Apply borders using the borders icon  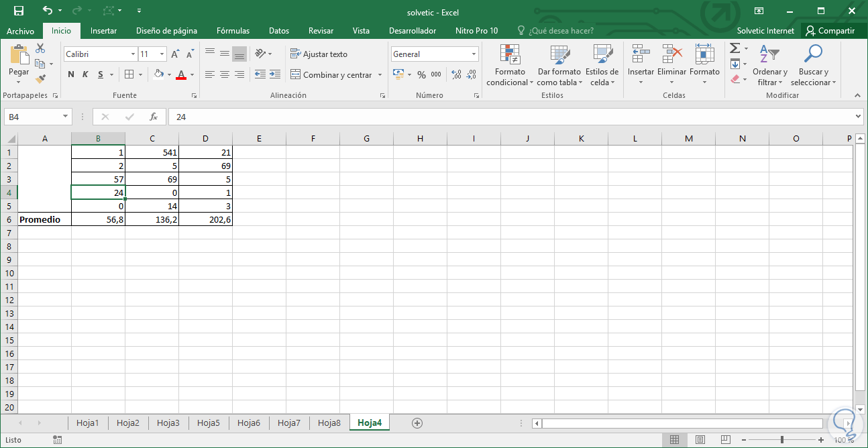pyautogui.click(x=129, y=74)
